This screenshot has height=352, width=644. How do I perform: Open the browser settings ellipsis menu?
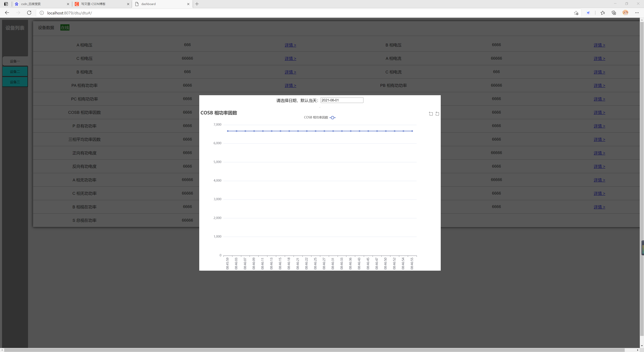(x=637, y=13)
